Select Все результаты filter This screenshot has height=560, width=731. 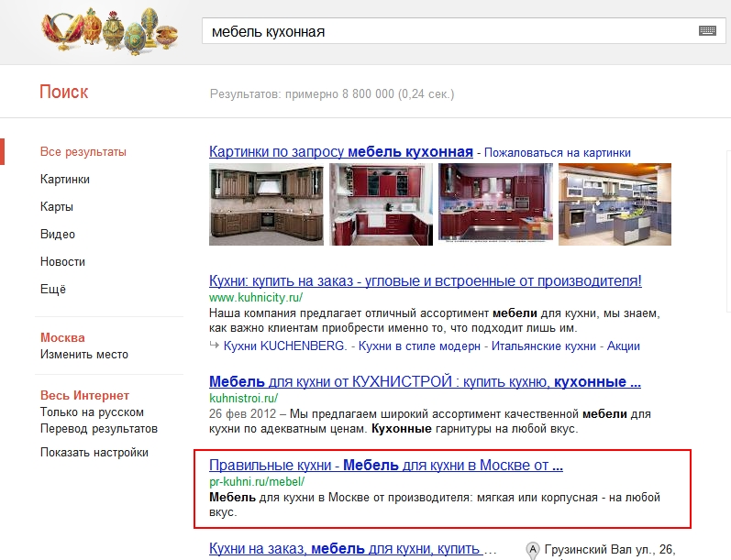83,152
